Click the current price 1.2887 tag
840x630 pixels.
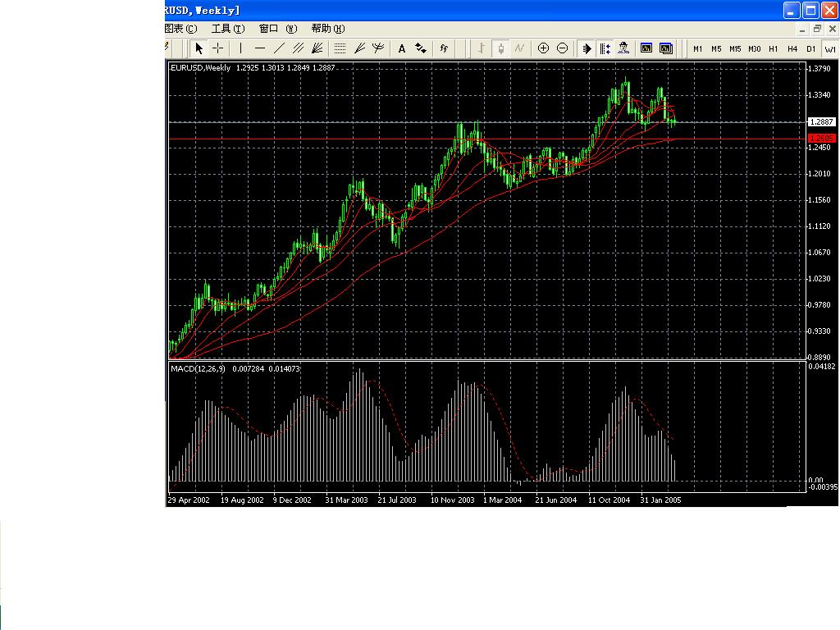tap(821, 121)
